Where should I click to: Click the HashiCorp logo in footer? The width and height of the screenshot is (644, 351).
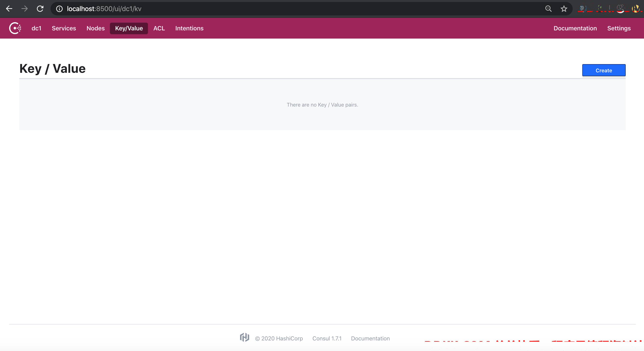244,337
